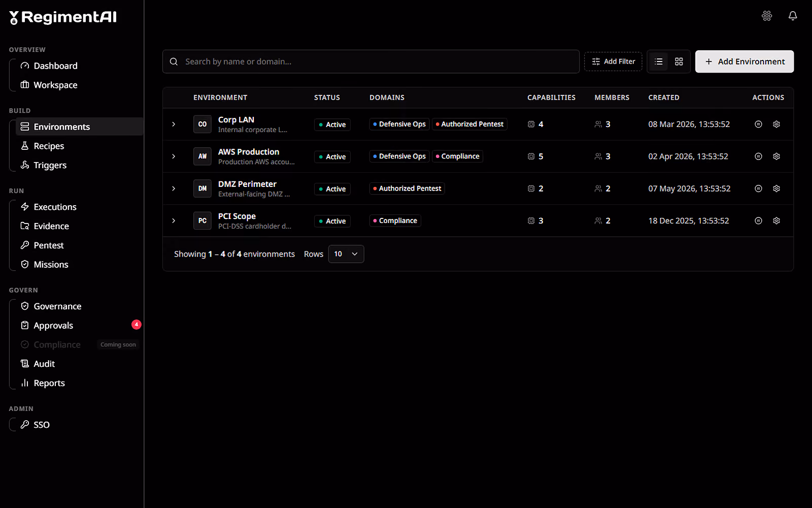Focus the search by name or domain field
The image size is (812, 508).
click(x=371, y=61)
